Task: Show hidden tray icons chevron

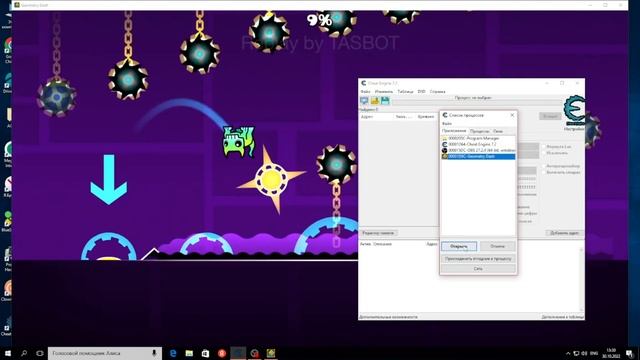Action: click(568, 353)
